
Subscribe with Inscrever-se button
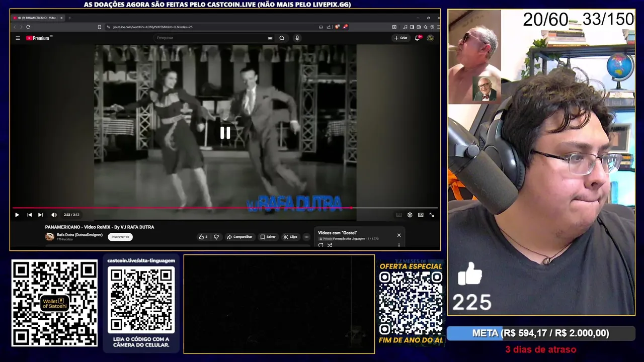tap(120, 237)
